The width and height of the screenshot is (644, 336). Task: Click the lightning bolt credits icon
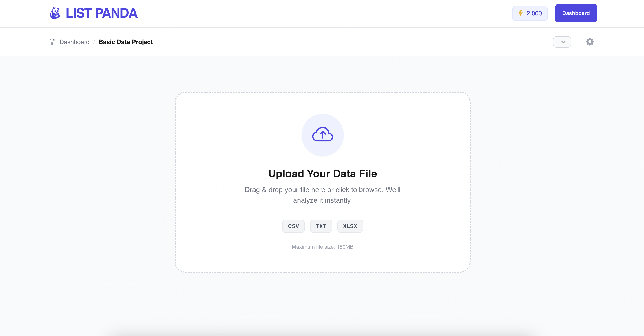[x=521, y=13]
